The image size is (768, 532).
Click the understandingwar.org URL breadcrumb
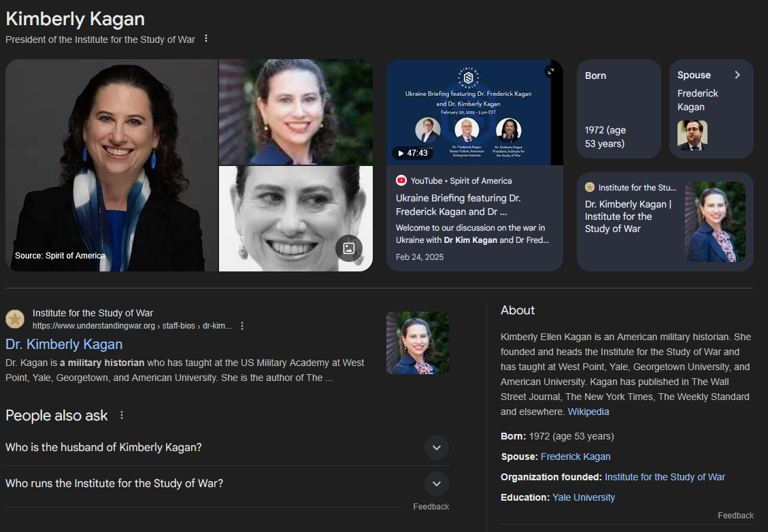coord(132,326)
